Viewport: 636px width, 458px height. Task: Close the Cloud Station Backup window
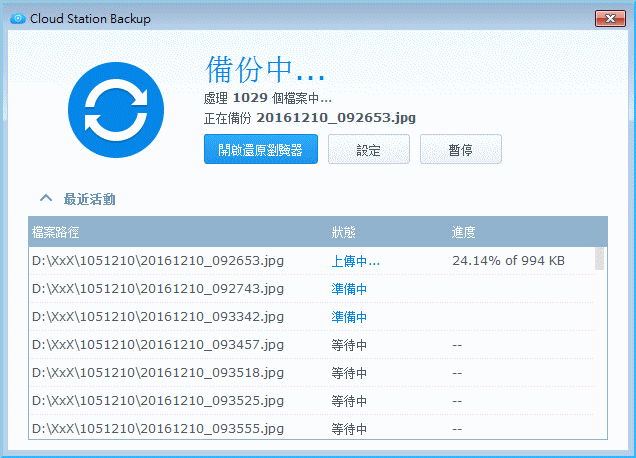610,19
